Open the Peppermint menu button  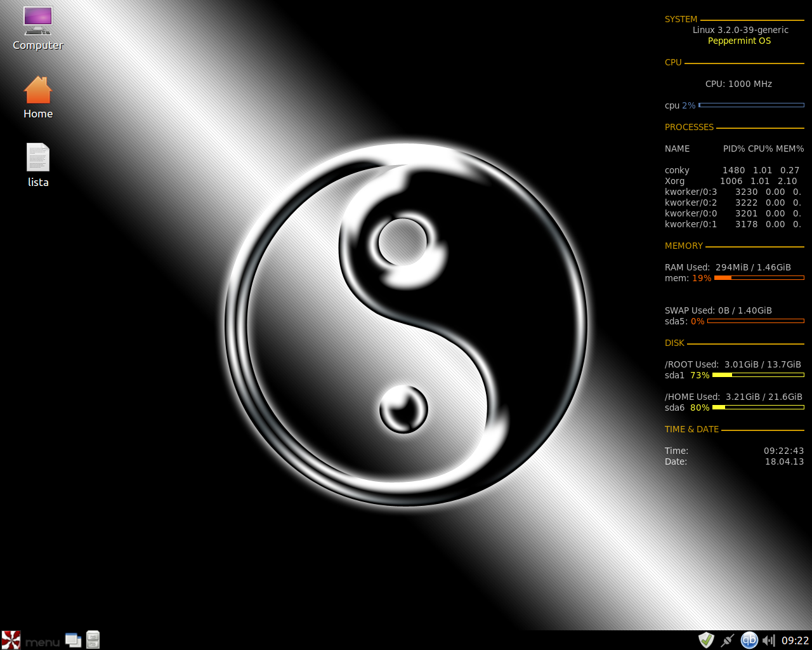[x=31, y=640]
